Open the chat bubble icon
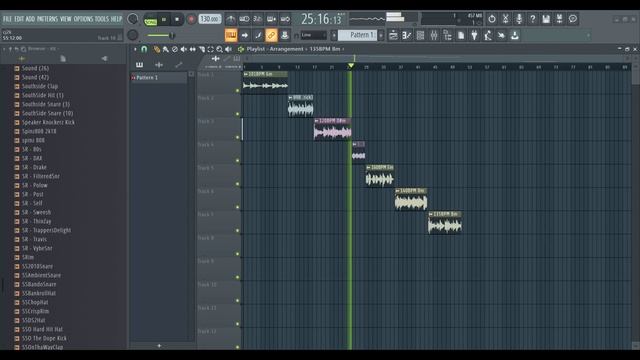640x360 pixels. (x=573, y=19)
